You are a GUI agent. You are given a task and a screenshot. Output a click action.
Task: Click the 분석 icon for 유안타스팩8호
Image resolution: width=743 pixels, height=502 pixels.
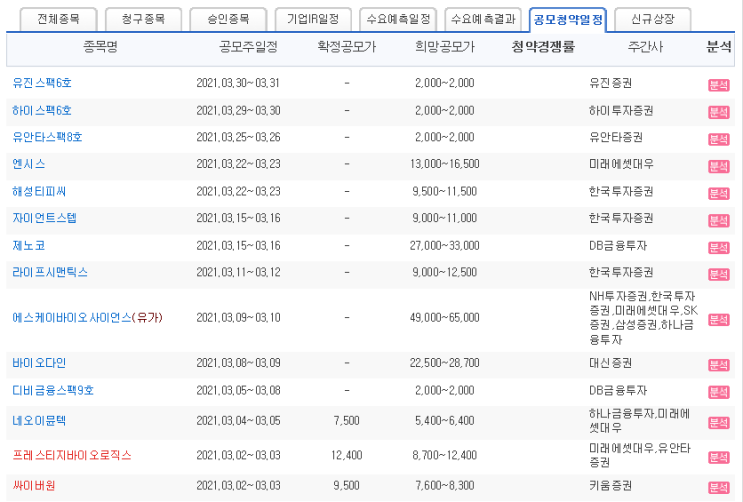[718, 139]
